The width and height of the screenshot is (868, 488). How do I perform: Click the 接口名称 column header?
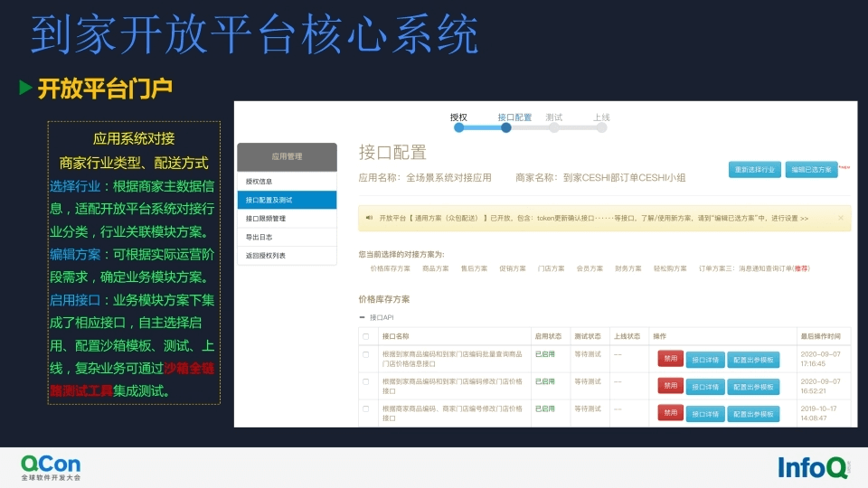(x=395, y=336)
